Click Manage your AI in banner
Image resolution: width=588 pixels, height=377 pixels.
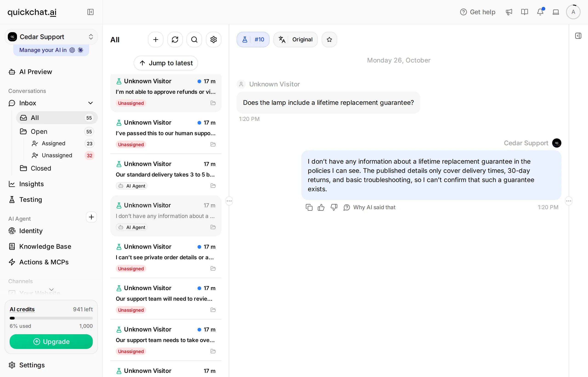click(51, 50)
